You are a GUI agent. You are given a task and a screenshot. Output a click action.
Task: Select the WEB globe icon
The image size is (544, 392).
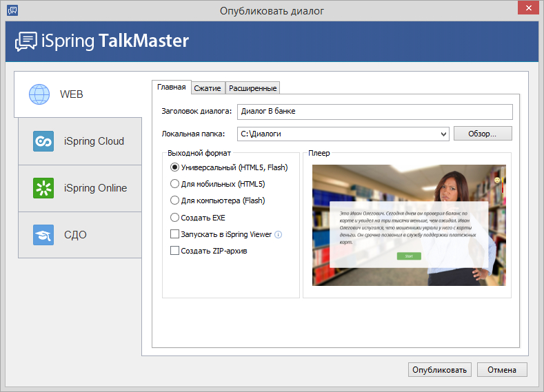tap(39, 94)
